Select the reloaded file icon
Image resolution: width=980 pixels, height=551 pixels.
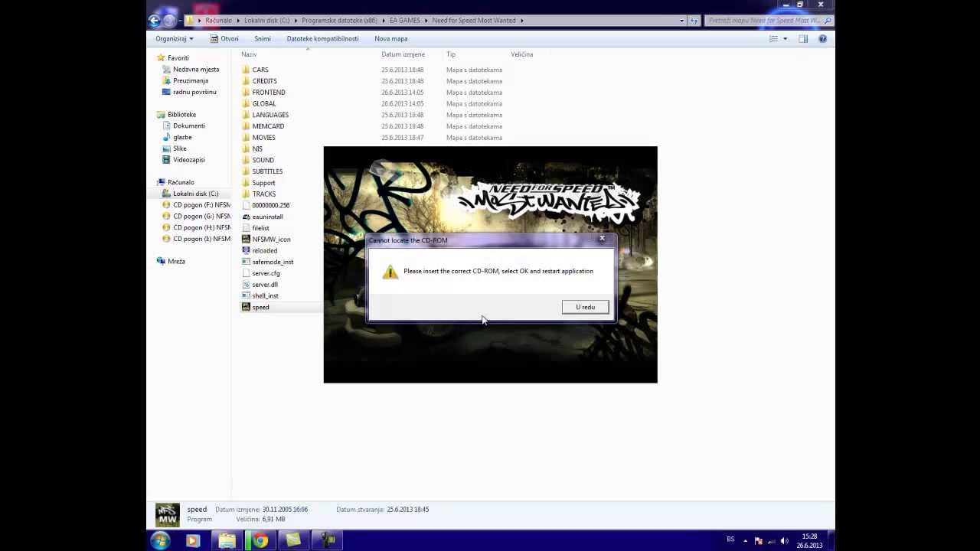[x=246, y=250]
